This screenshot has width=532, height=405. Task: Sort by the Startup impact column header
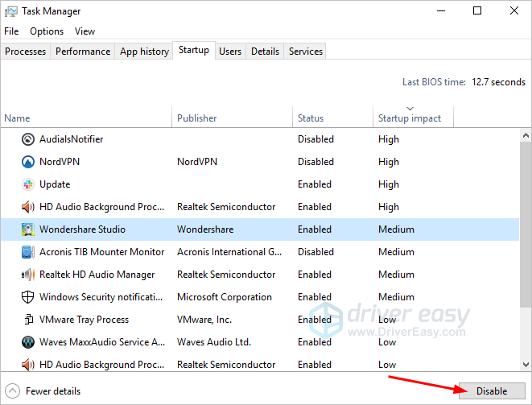point(413,118)
